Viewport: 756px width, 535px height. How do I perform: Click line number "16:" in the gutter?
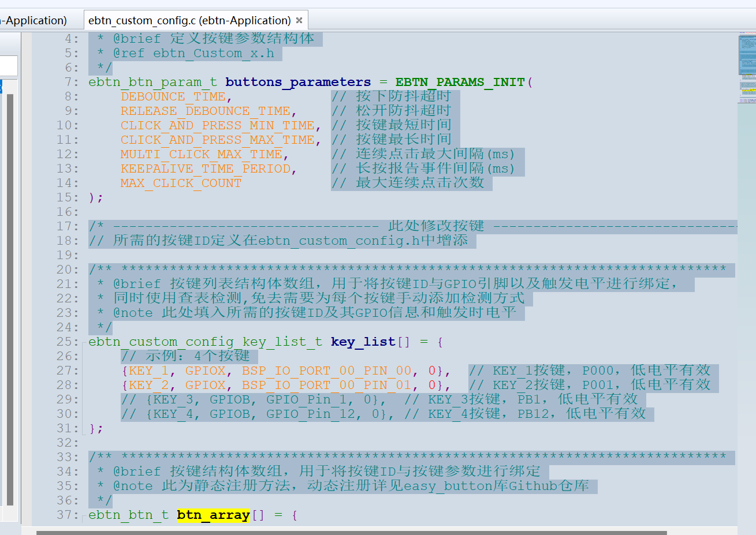68,212
